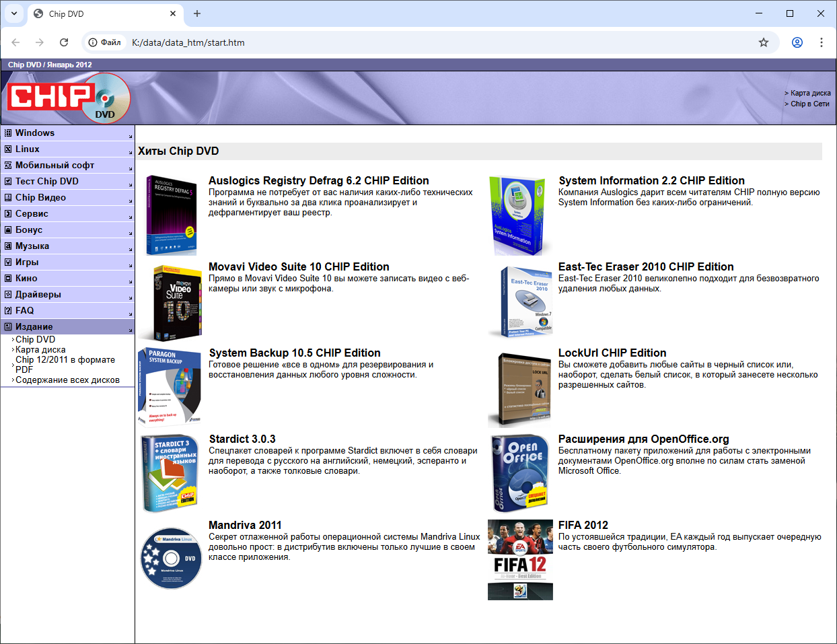Click the Windows menu icon in sidebar
837x644 pixels.
8,133
